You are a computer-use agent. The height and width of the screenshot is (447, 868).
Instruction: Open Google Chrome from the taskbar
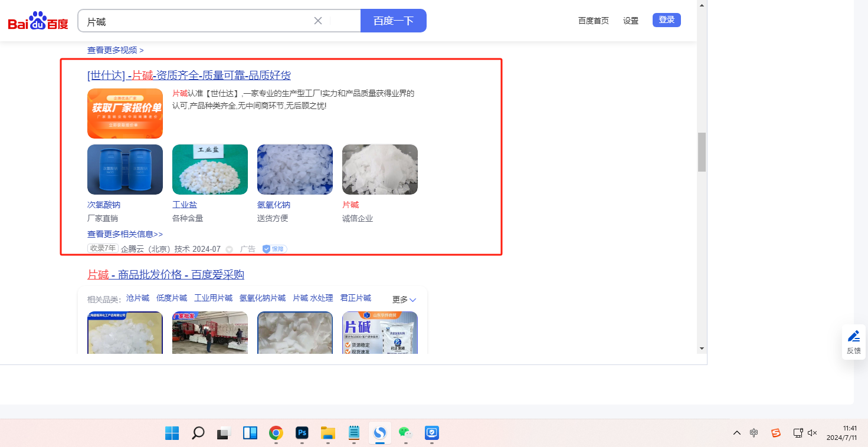tap(276, 433)
